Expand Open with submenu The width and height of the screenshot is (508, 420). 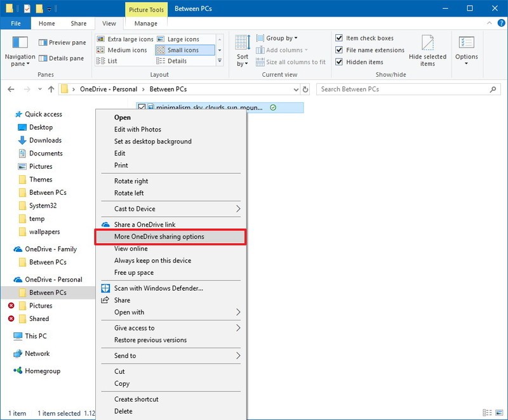click(x=171, y=312)
